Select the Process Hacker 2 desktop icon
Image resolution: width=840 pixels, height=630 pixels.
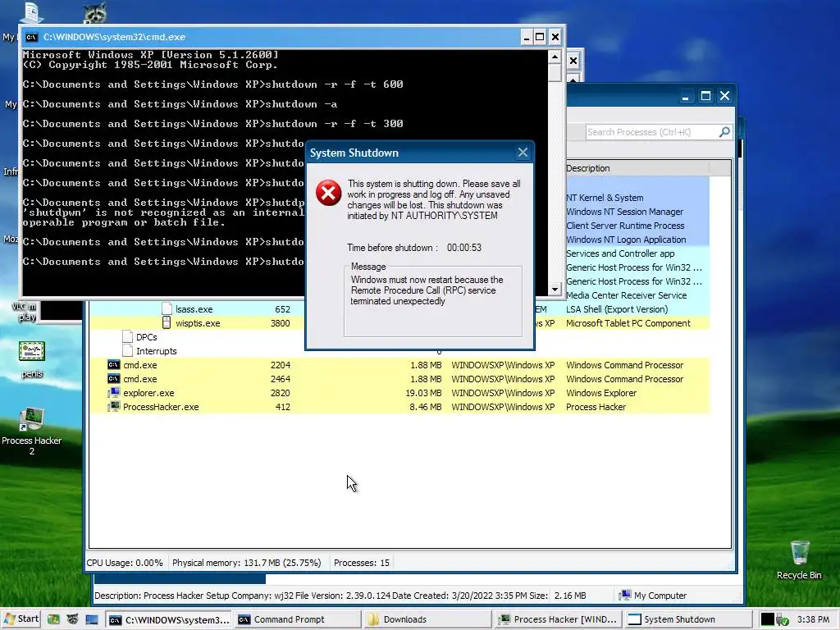(x=32, y=431)
